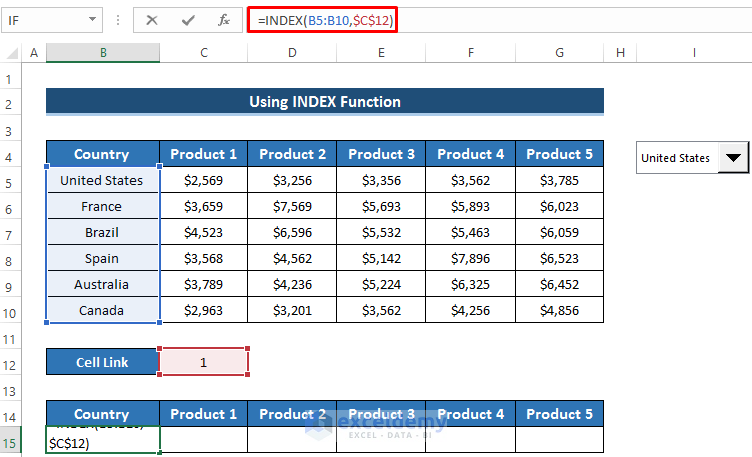Click the United States combo box text
752x457 pixels.
pyautogui.click(x=675, y=158)
